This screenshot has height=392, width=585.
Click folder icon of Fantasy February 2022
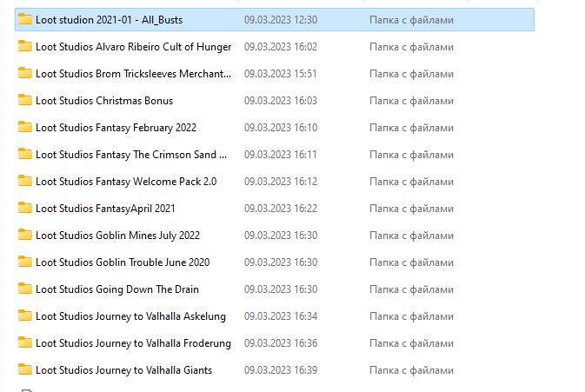pos(25,127)
